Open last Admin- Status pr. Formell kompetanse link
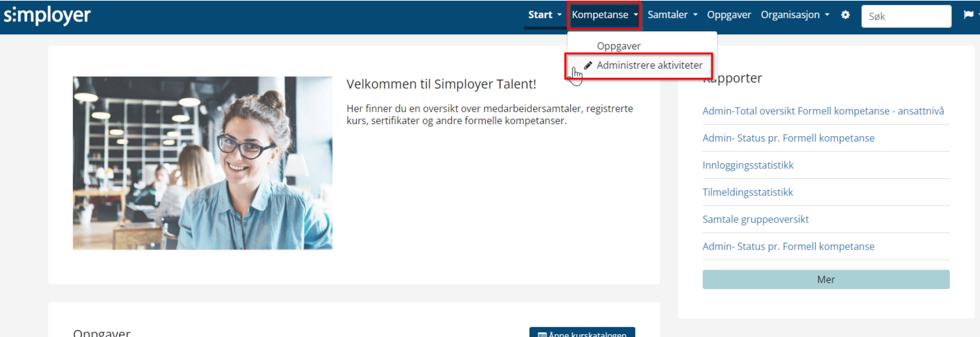 point(788,247)
